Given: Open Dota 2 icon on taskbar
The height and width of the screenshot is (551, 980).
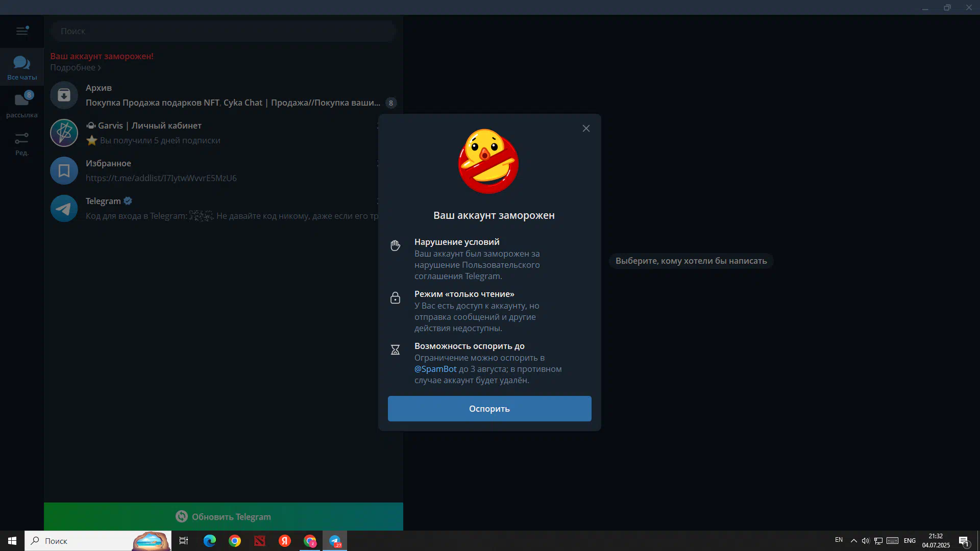Looking at the screenshot, I should pos(260,541).
